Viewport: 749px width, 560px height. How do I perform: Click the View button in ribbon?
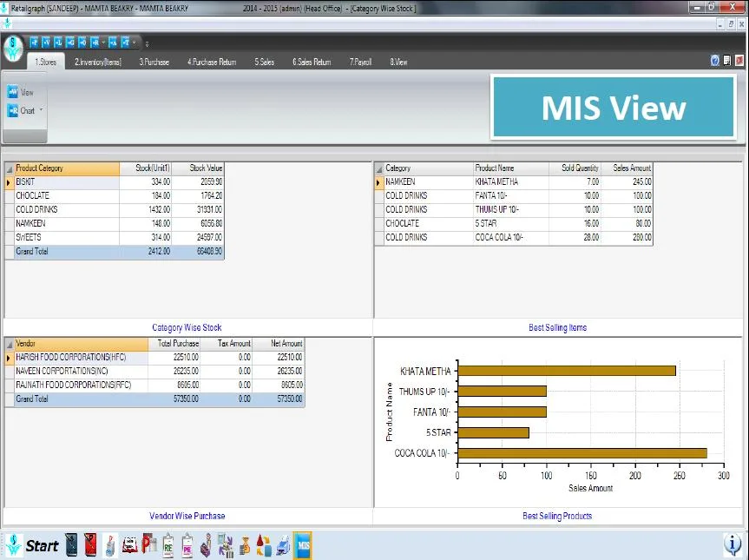21,92
